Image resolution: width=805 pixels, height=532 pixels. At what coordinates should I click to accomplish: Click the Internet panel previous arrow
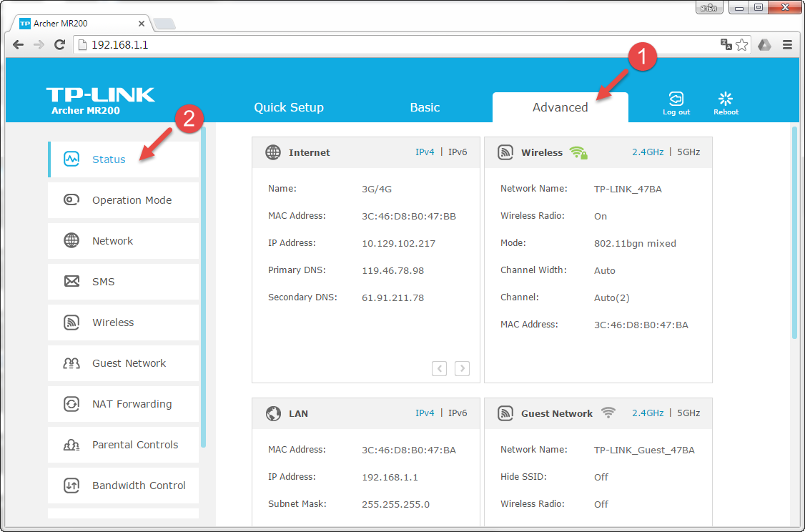(x=439, y=368)
